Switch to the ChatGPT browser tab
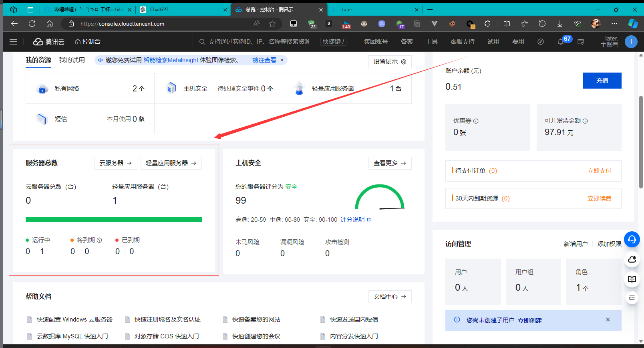 click(183, 10)
